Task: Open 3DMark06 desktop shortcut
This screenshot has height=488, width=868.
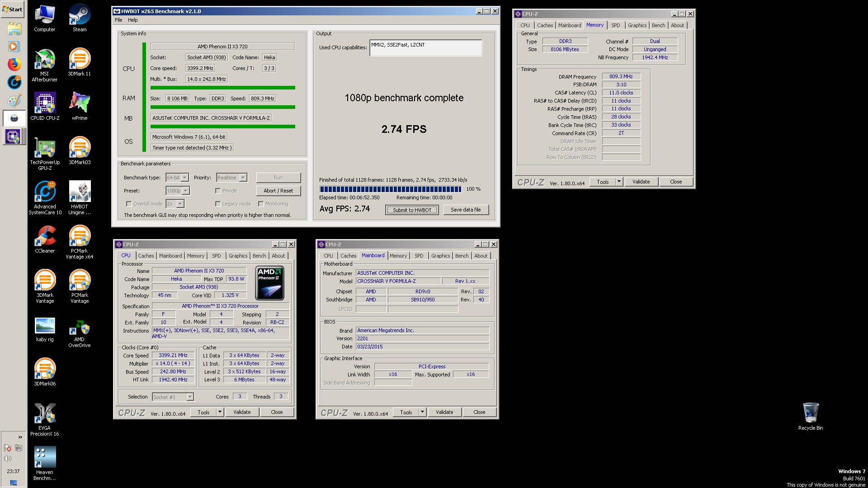Action: [45, 372]
